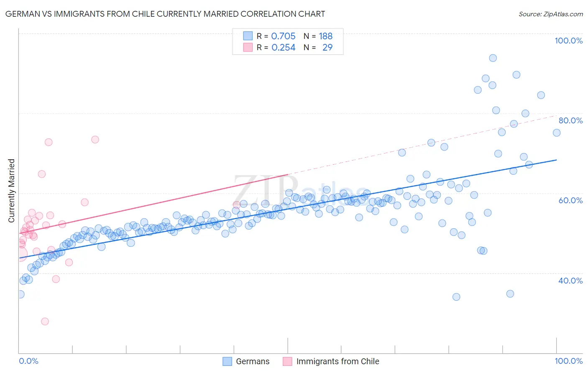Select the Immigrants from Chile legend label
The width and height of the screenshot is (588, 373).
click(338, 361)
